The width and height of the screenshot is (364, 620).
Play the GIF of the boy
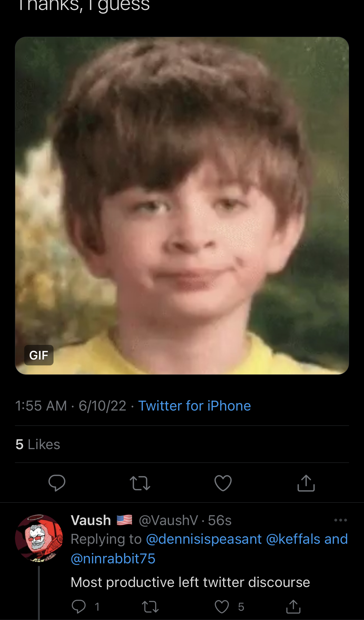[182, 205]
